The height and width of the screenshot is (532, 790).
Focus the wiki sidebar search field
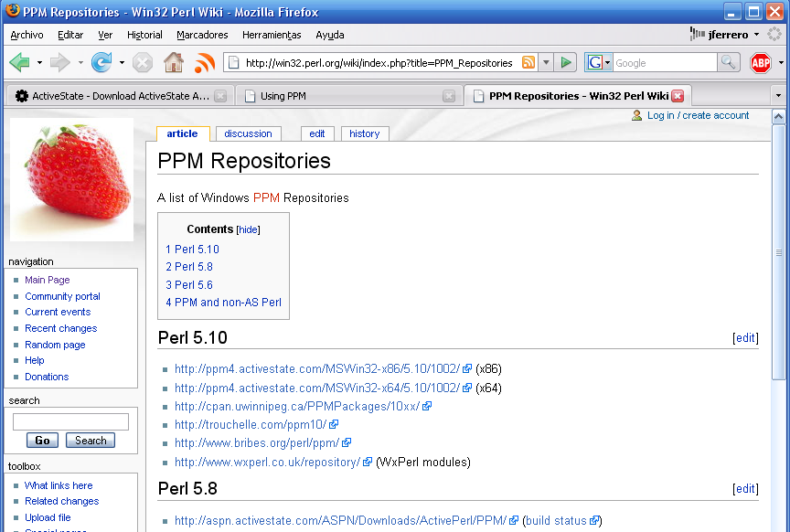(x=70, y=421)
